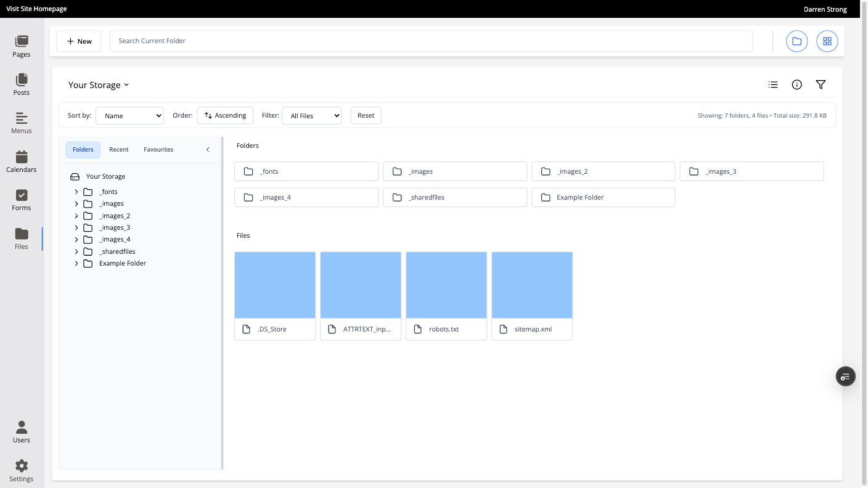Toggle Ascending sort order
The width and height of the screenshot is (868, 488).
225,115
